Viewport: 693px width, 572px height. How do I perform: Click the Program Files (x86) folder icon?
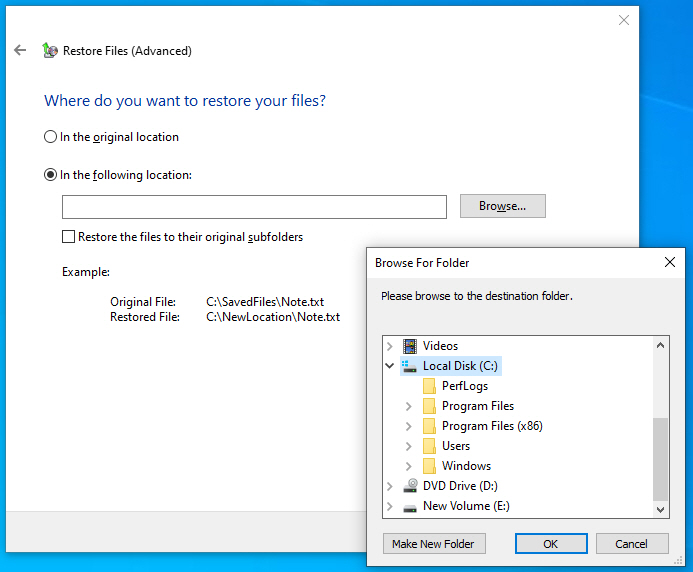tap(429, 426)
